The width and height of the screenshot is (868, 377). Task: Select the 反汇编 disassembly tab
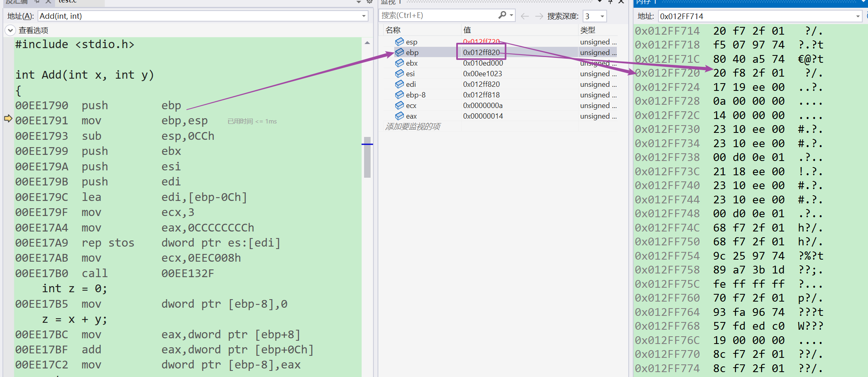tap(16, 1)
